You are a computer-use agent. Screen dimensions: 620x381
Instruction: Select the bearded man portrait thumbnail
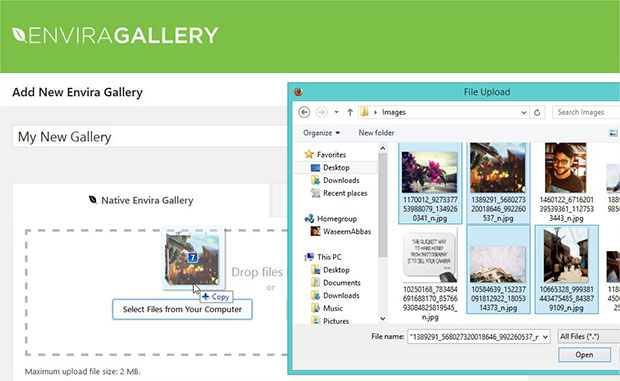(566, 168)
